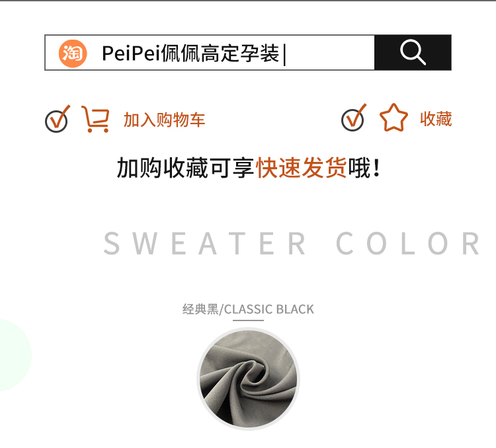Click the orange 快速发货 text

[x=302, y=168]
